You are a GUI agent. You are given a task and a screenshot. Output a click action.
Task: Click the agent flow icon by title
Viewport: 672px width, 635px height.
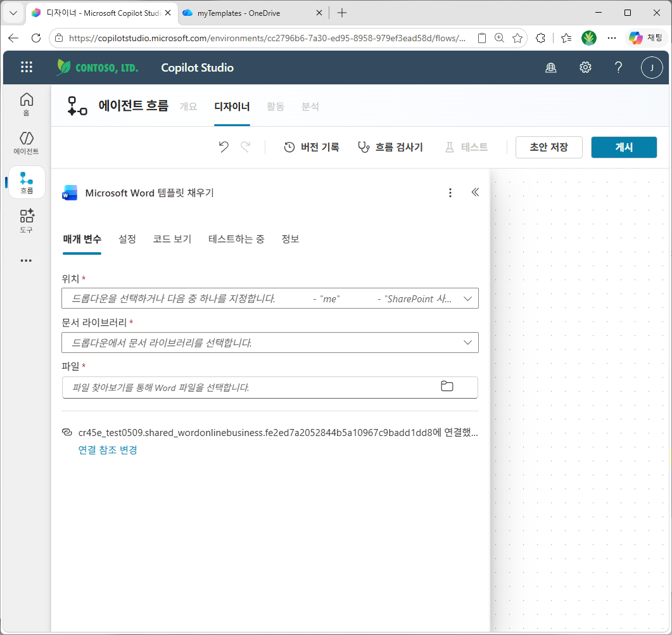[77, 106]
